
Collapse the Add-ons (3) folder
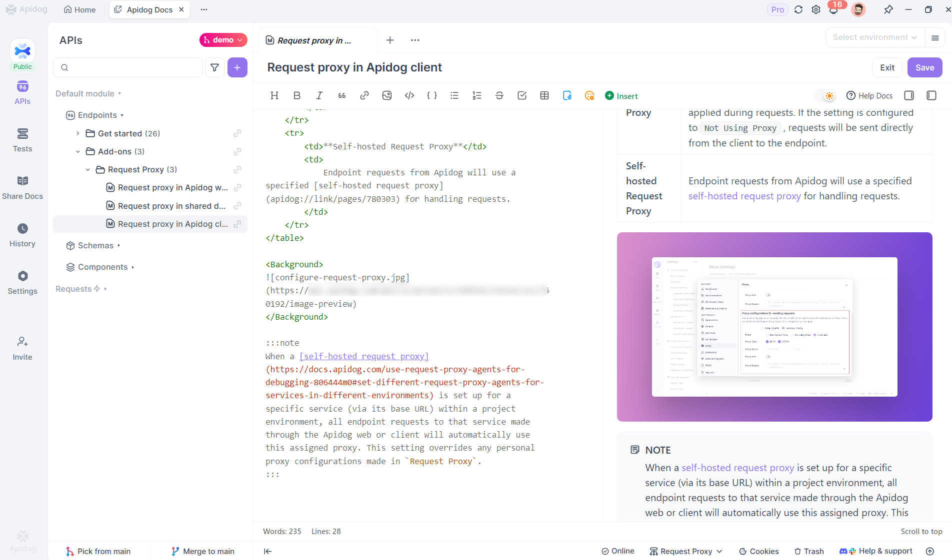pyautogui.click(x=77, y=151)
